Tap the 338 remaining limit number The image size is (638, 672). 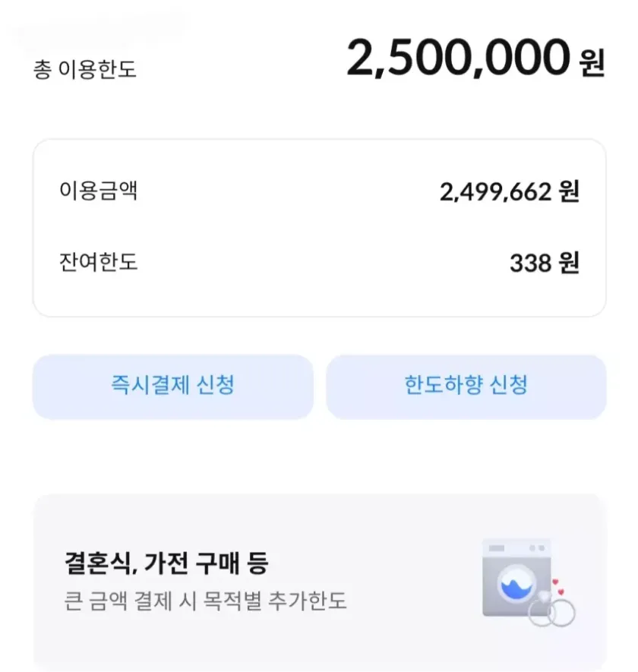pos(530,263)
